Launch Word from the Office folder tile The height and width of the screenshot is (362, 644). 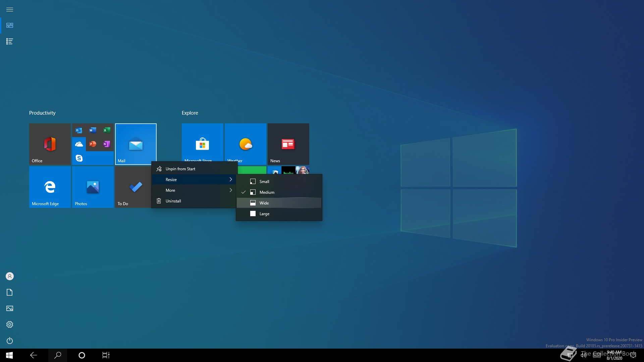93,130
